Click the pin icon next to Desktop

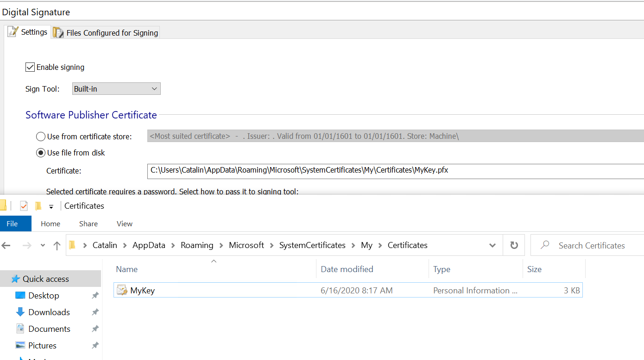pyautogui.click(x=95, y=295)
